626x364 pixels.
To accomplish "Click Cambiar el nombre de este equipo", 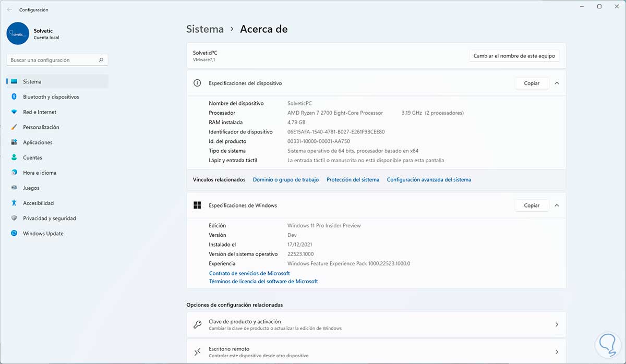I will pyautogui.click(x=514, y=56).
